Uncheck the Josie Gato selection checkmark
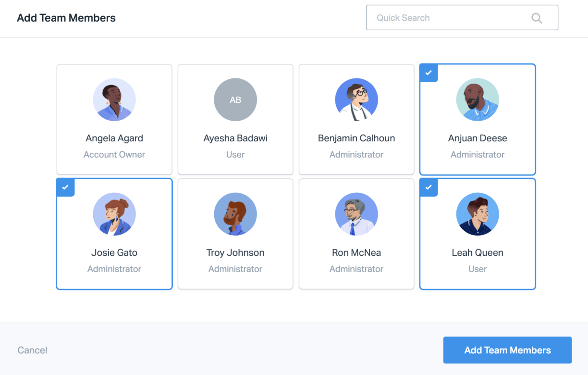The height and width of the screenshot is (375, 588). [65, 187]
